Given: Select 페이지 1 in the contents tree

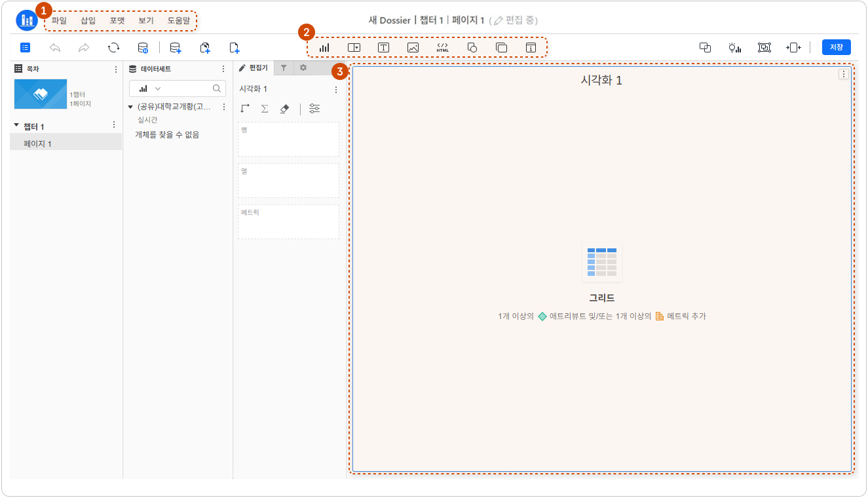Looking at the screenshot, I should tap(66, 144).
